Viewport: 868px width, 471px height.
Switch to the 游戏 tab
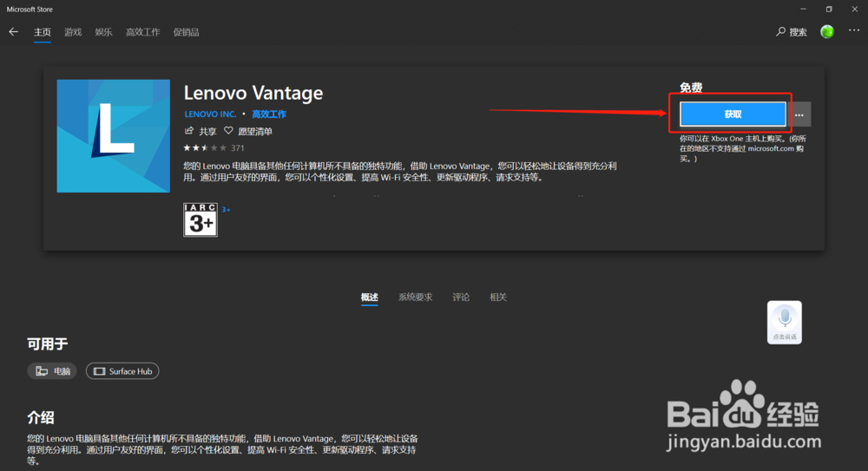click(x=73, y=32)
